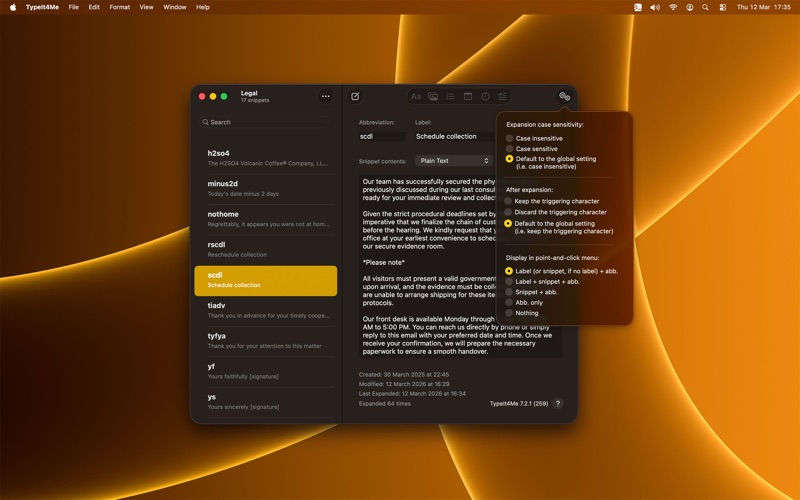Viewport: 800px width, 500px height.
Task: Click the clock time insert icon
Action: [x=485, y=96]
